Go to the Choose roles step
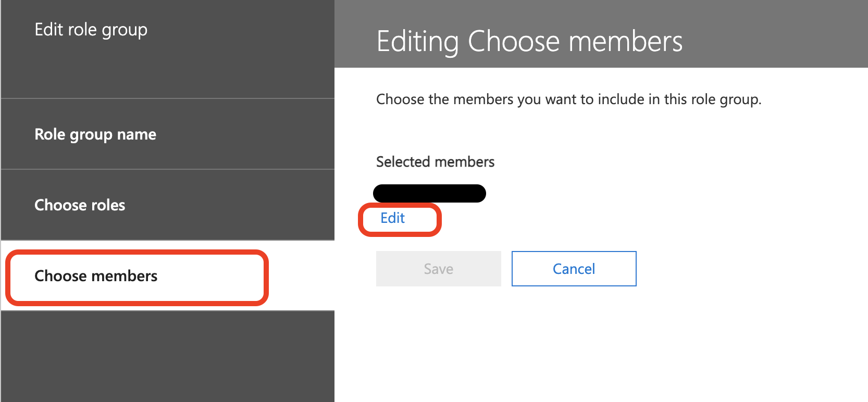Image resolution: width=868 pixels, height=402 pixels. click(80, 205)
